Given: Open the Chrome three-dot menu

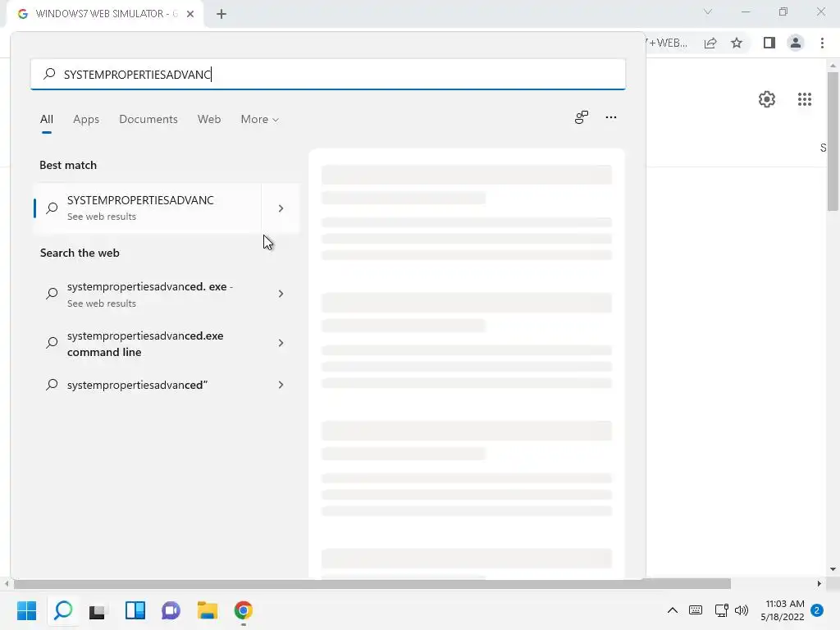Looking at the screenshot, I should point(822,43).
